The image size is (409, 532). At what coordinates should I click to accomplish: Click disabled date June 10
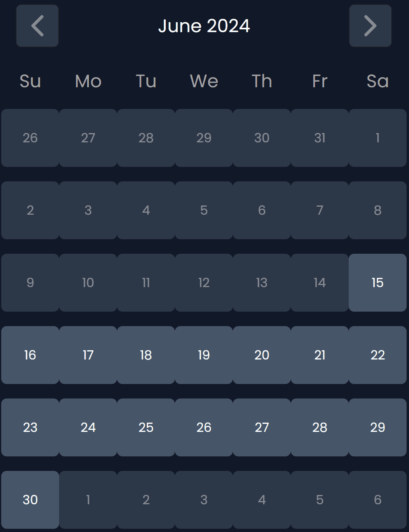pos(88,283)
